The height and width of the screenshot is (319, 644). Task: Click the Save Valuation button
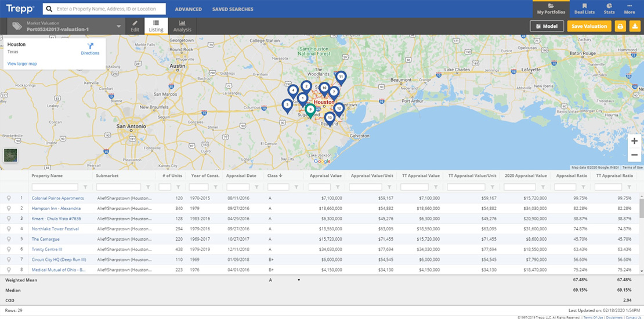589,26
